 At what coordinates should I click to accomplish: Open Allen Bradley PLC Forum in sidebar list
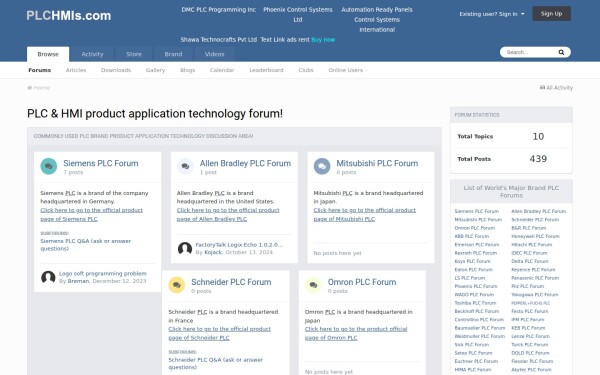(538, 211)
